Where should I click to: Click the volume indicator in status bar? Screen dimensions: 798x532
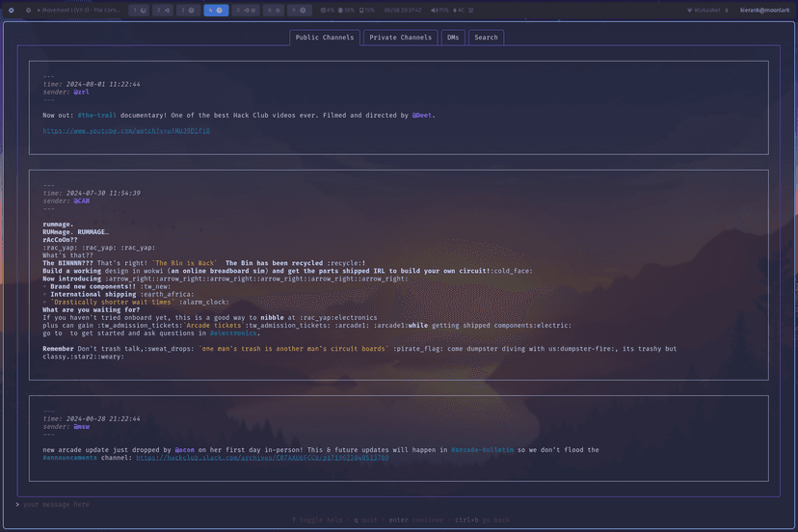click(439, 11)
